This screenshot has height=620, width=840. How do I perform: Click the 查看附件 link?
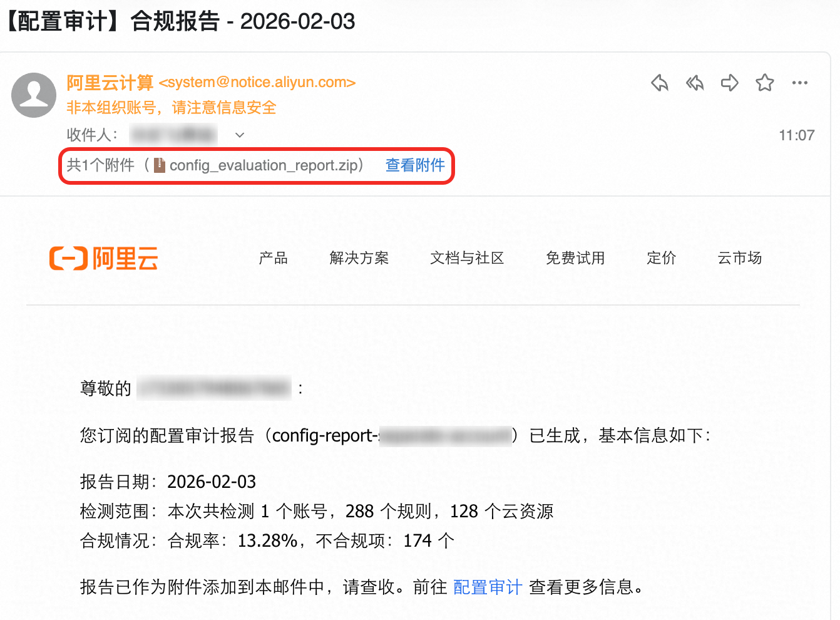pyautogui.click(x=415, y=165)
